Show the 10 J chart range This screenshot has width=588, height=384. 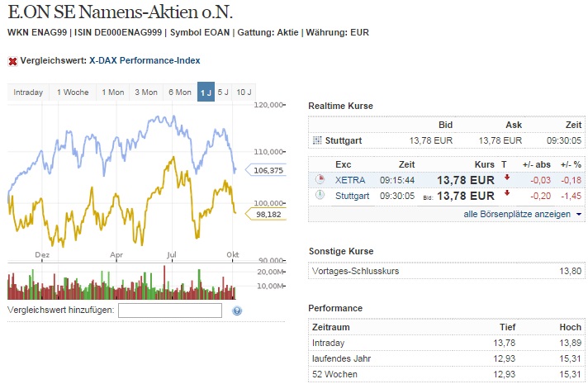pos(244,92)
